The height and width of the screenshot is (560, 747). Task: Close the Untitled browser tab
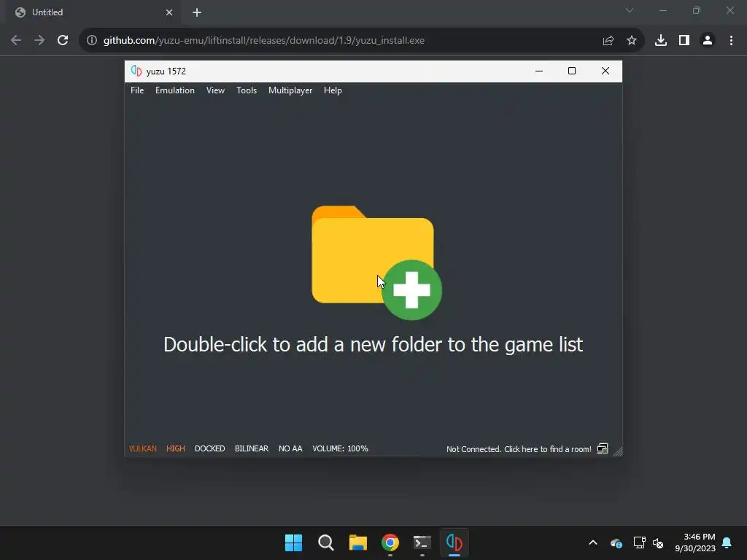[169, 12]
